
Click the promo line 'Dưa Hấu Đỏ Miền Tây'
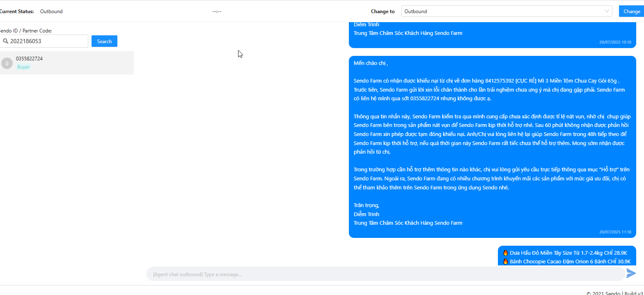(565, 253)
